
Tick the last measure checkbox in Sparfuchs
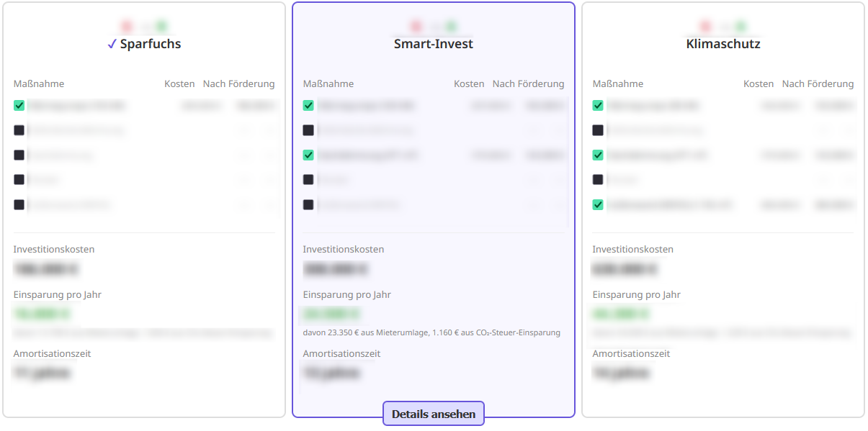pyautogui.click(x=19, y=204)
